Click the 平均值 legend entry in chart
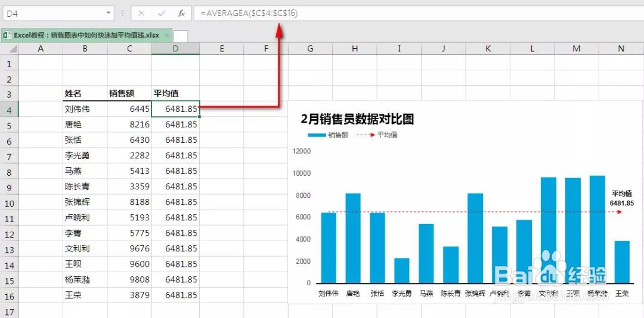The image size is (644, 318). (377, 135)
